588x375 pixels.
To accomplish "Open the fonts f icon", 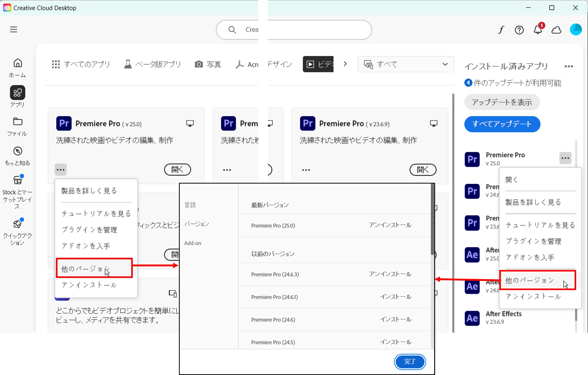I will pyautogui.click(x=501, y=30).
